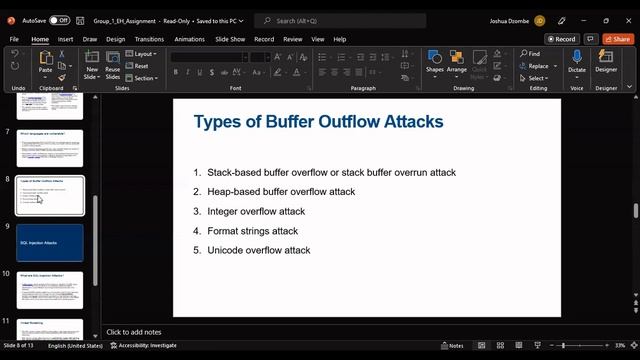Toggle the AutoSave switch
The height and width of the screenshot is (360, 640).
[x=60, y=20]
